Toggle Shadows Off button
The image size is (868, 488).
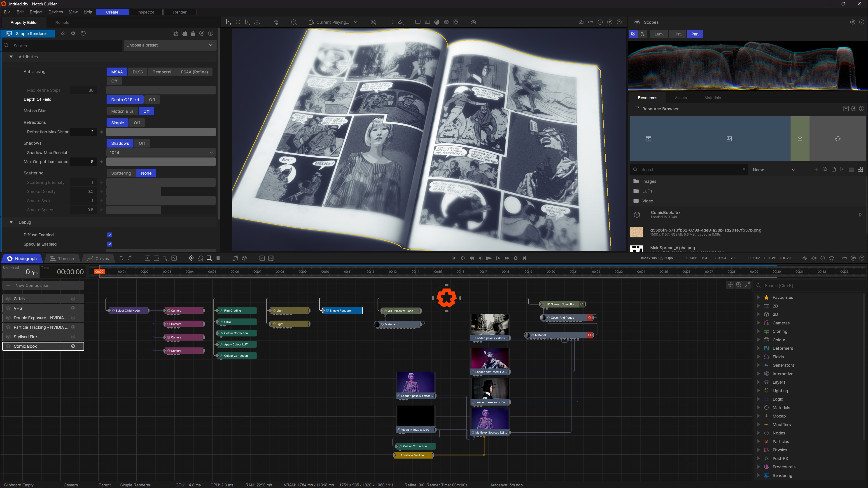tap(142, 143)
